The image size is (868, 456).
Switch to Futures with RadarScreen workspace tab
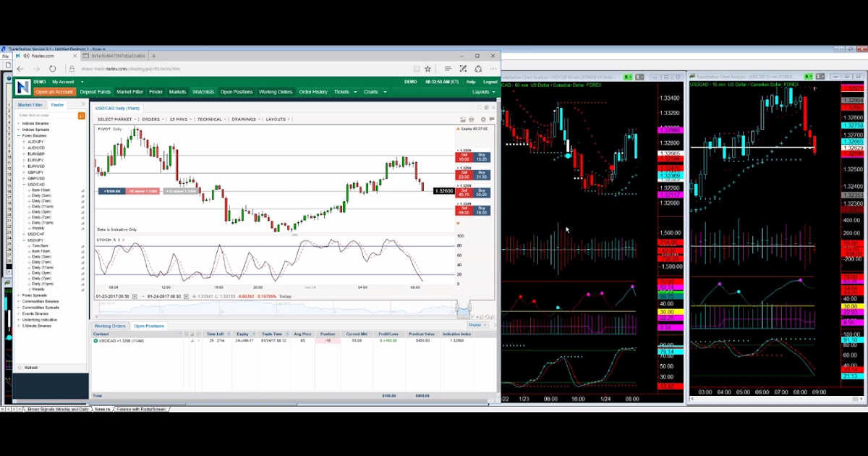pos(140,409)
